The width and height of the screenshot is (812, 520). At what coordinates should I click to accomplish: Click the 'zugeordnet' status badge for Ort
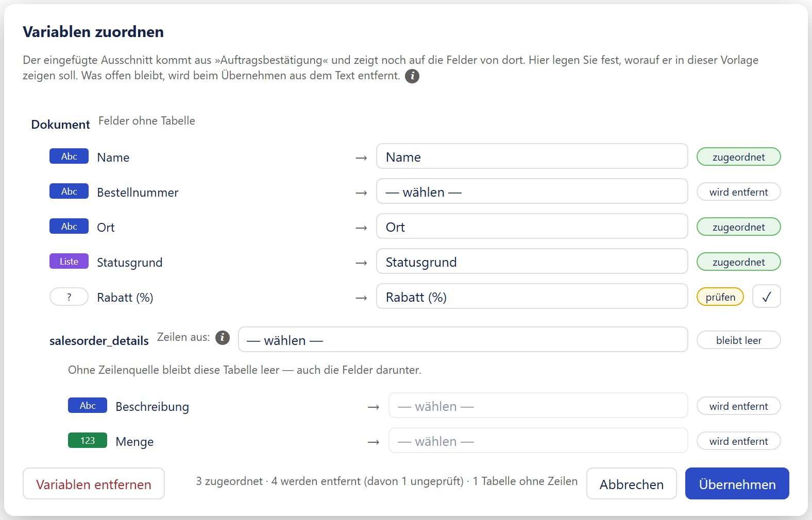pyautogui.click(x=739, y=227)
